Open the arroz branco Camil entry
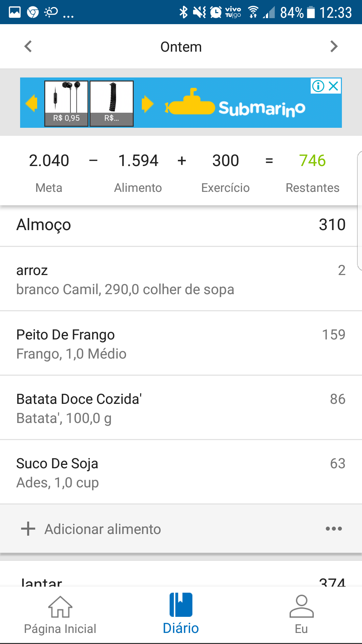Image resolution: width=362 pixels, height=644 pixels. coord(181,279)
